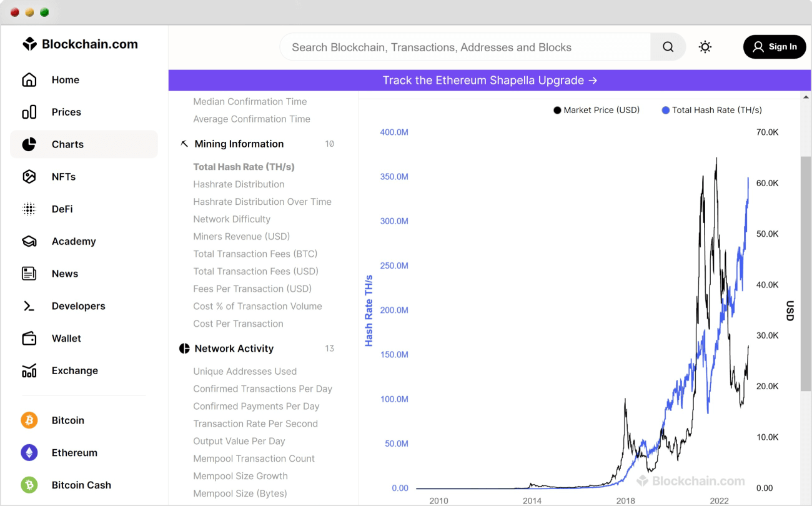Go to Home in the sidebar
Screen dimensions: 812x506
[x=66, y=80]
